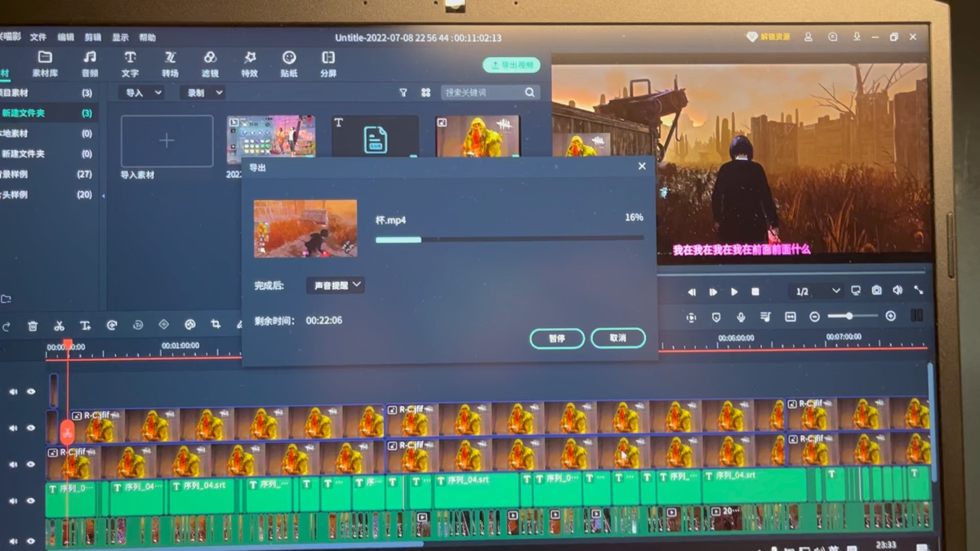
Task: Click the media filter funnel icon
Action: pyautogui.click(x=403, y=93)
